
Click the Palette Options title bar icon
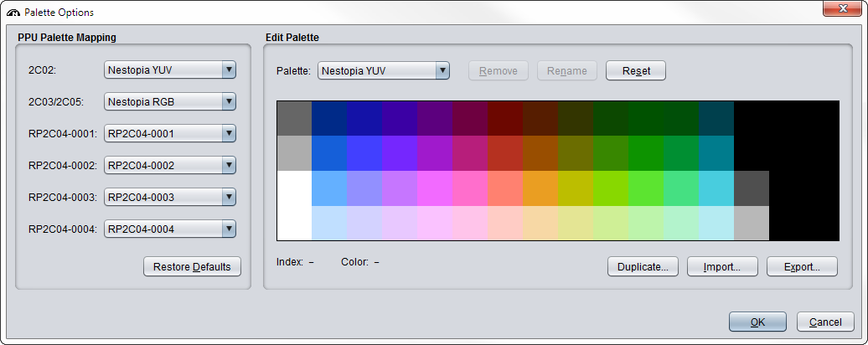click(x=13, y=13)
